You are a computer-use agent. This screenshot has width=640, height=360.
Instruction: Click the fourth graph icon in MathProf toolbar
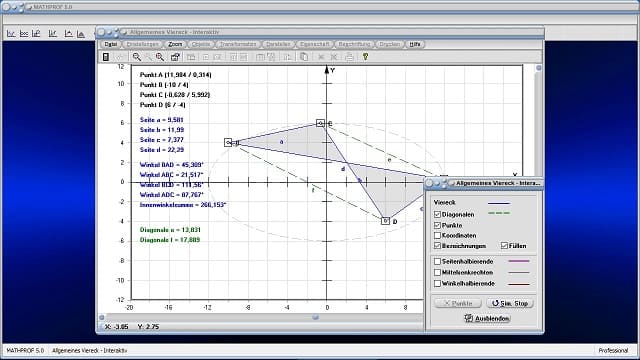click(x=53, y=34)
